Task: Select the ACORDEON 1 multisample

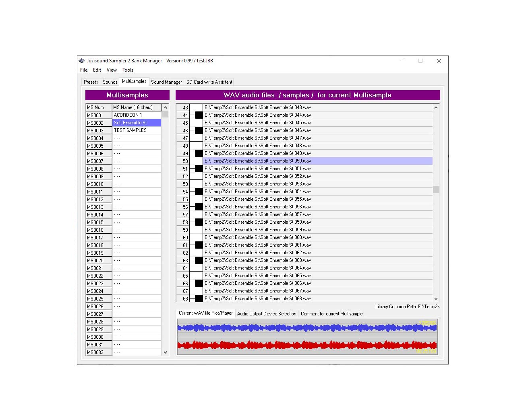Action: pyautogui.click(x=136, y=115)
